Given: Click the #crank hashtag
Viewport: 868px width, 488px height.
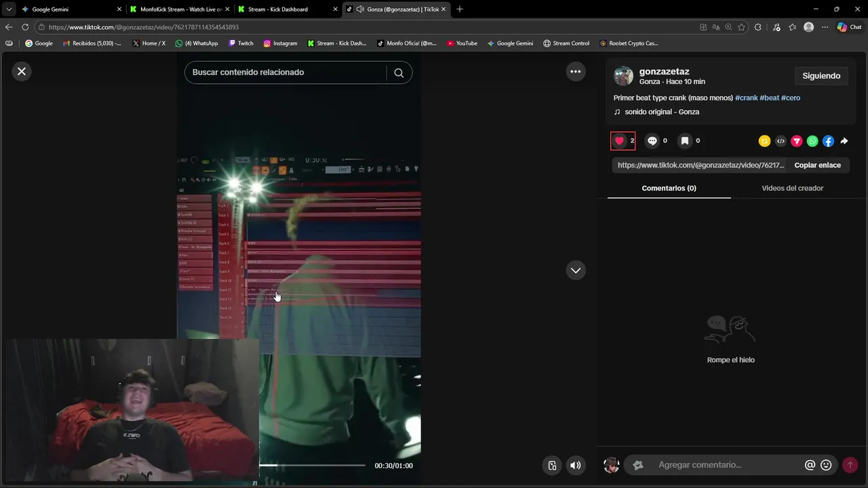Looking at the screenshot, I should pos(746,98).
